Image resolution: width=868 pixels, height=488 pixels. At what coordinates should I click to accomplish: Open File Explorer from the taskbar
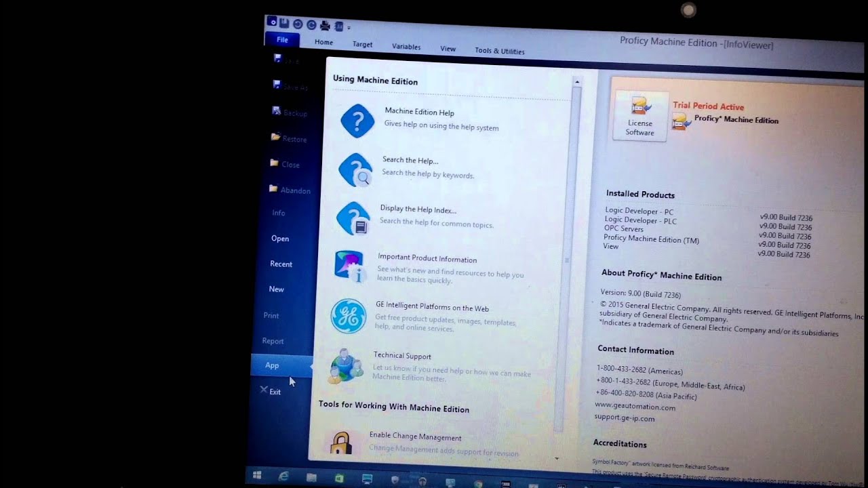pyautogui.click(x=311, y=478)
